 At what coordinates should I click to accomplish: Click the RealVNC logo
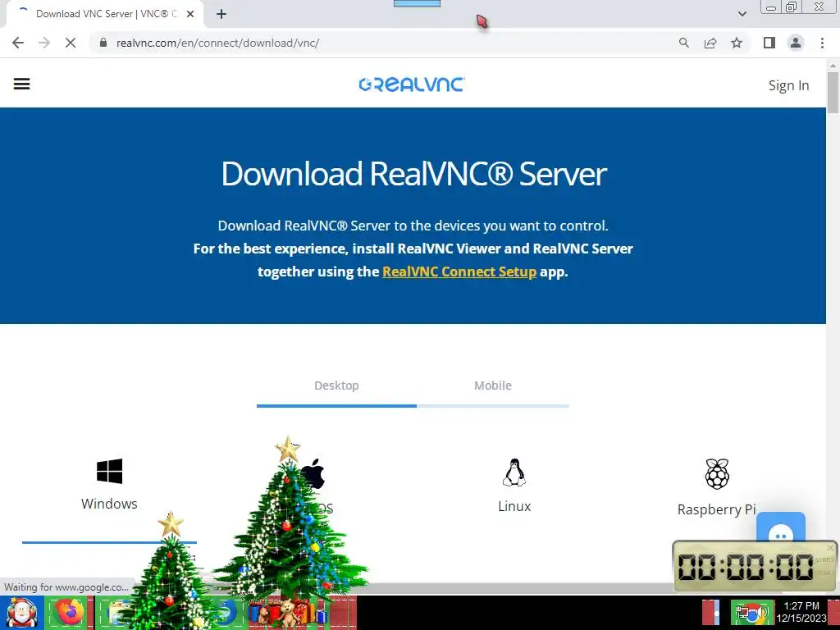click(412, 84)
